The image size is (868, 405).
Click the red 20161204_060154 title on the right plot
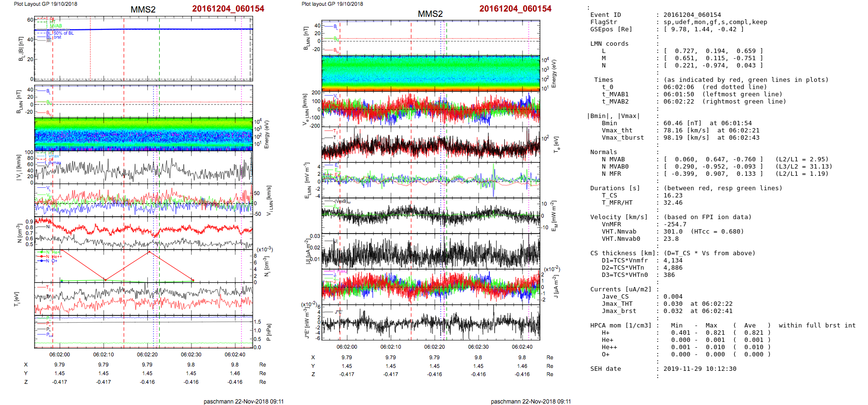click(x=515, y=9)
